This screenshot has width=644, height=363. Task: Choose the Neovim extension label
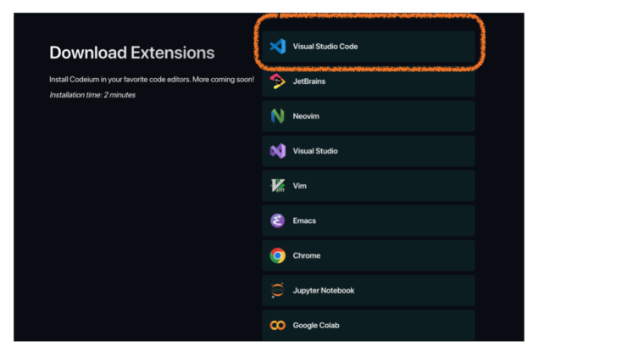(x=306, y=116)
